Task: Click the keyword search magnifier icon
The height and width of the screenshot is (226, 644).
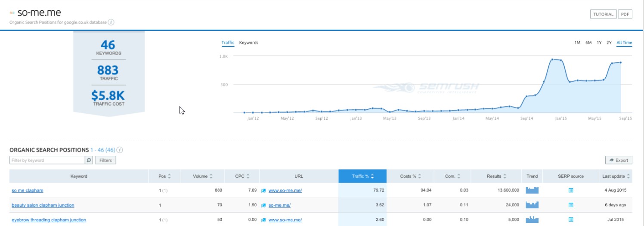Action: click(x=89, y=160)
